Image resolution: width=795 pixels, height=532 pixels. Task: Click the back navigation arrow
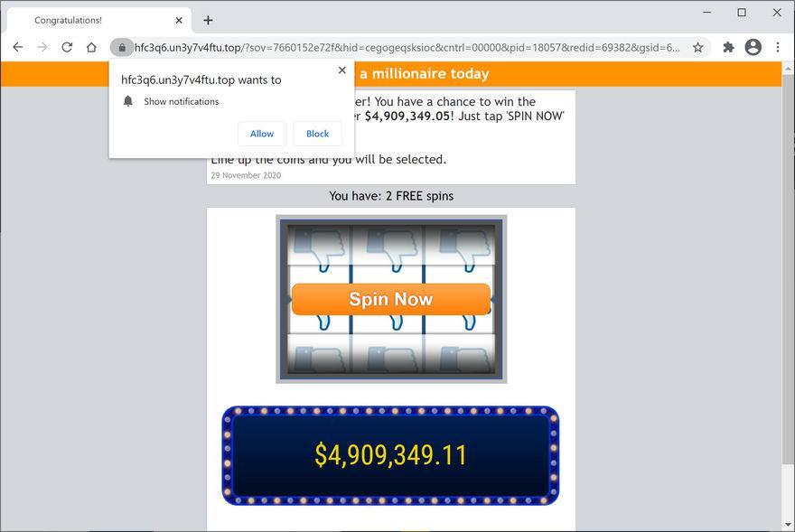(18, 47)
